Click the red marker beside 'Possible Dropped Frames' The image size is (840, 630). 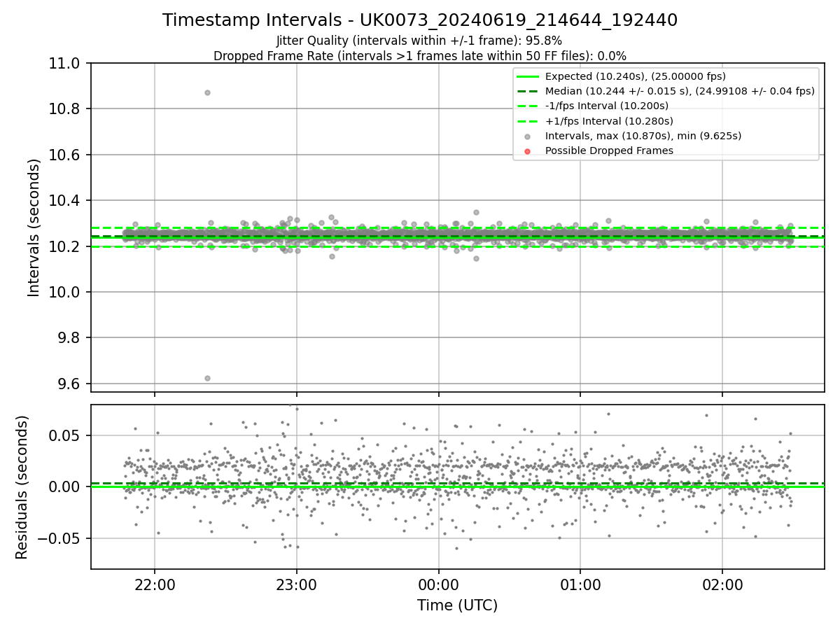(x=528, y=150)
